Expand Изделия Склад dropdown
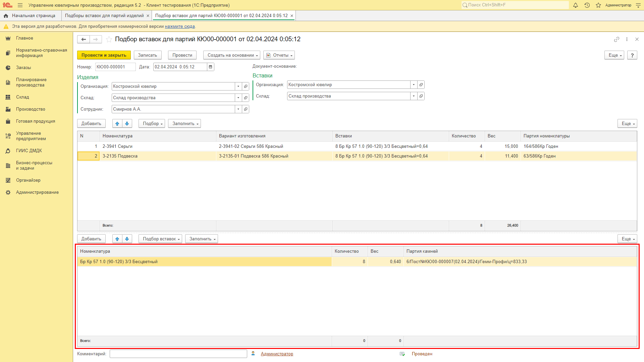The image size is (644, 362). click(x=238, y=98)
